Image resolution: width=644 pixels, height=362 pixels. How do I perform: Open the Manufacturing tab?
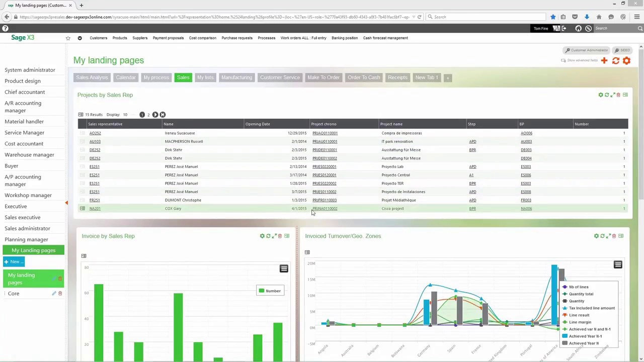pyautogui.click(x=236, y=77)
